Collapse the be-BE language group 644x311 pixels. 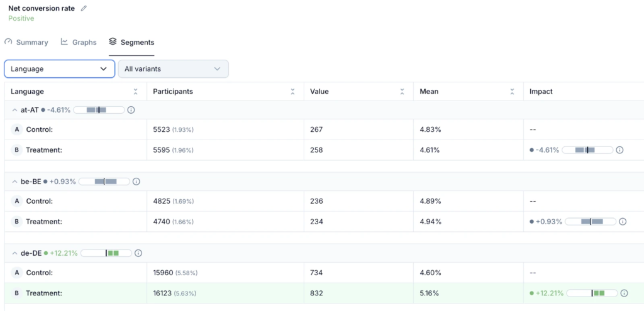click(14, 182)
